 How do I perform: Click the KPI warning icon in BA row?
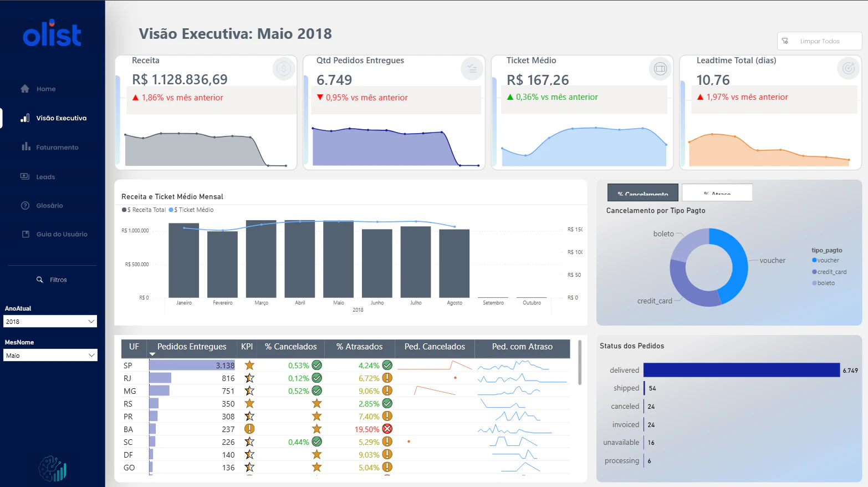tap(249, 429)
